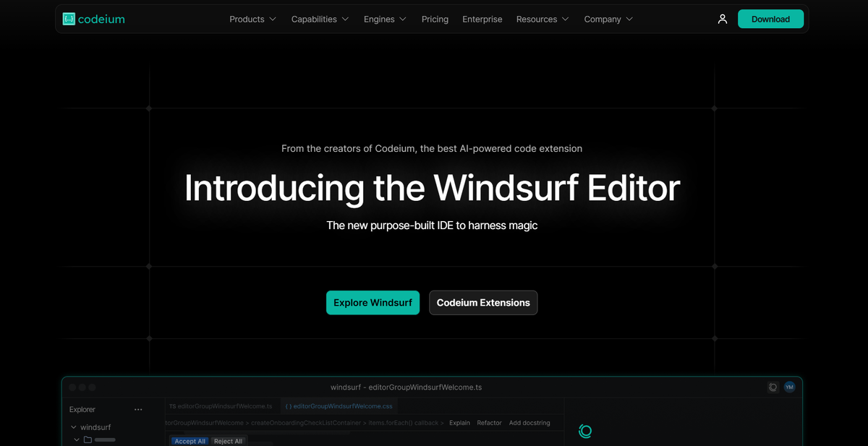Viewport: 868px width, 446px height.
Task: Collapse the subfolder under windsurf
Action: coord(77,439)
